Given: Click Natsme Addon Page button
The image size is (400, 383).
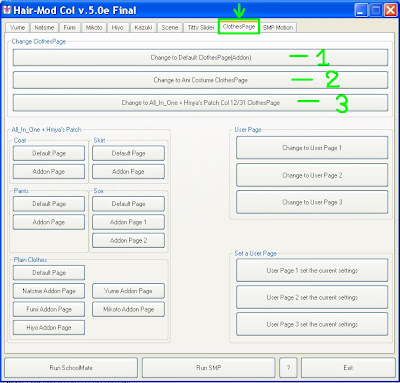Looking at the screenshot, I should [x=49, y=291].
